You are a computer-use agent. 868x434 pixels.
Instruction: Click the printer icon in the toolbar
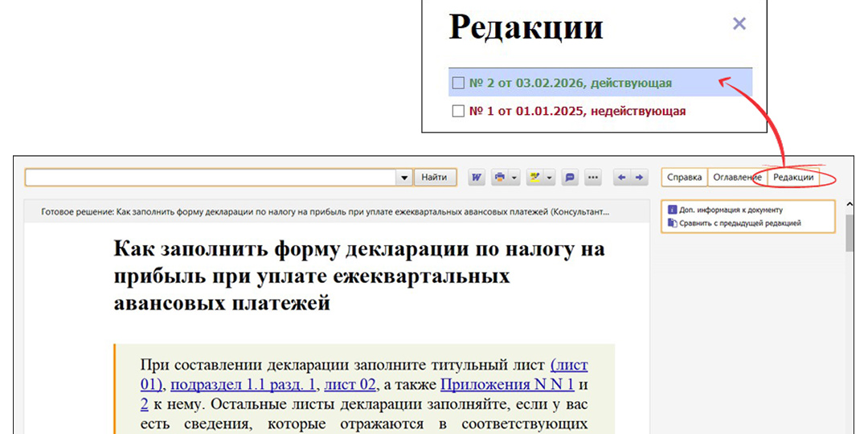[501, 177]
